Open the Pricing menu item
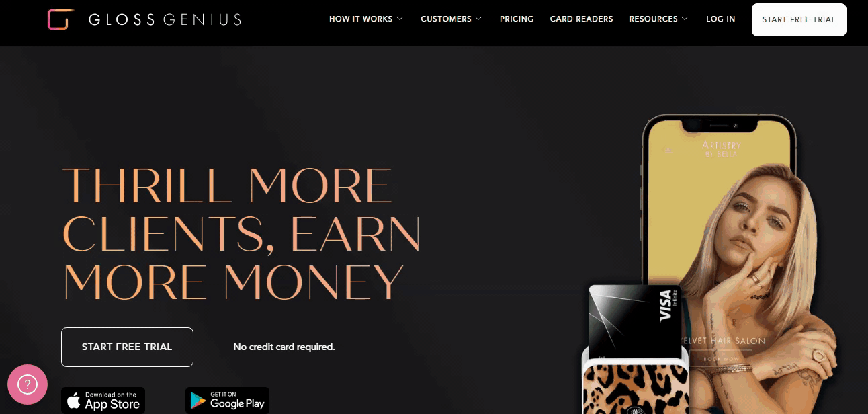The height and width of the screenshot is (414, 868). 517,19
